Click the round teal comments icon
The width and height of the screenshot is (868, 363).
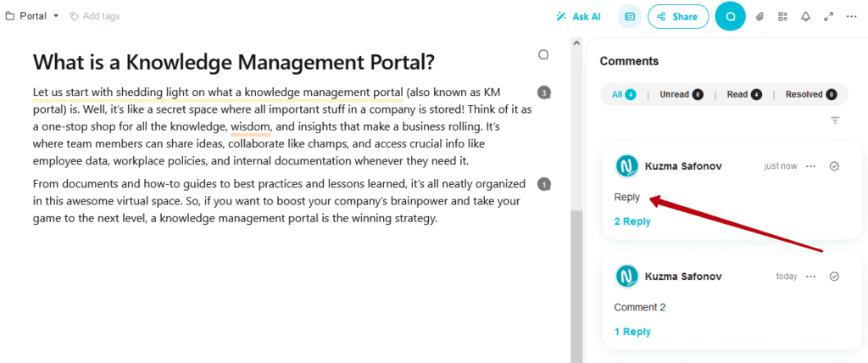click(x=730, y=17)
